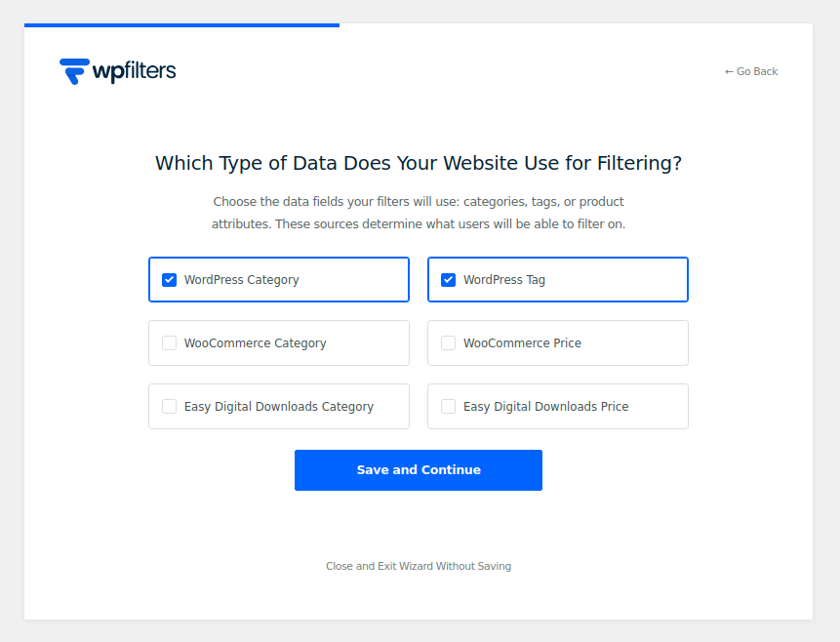Uncheck the WordPress Tag checkbox
Viewport: 840px width, 642px height.
click(449, 280)
